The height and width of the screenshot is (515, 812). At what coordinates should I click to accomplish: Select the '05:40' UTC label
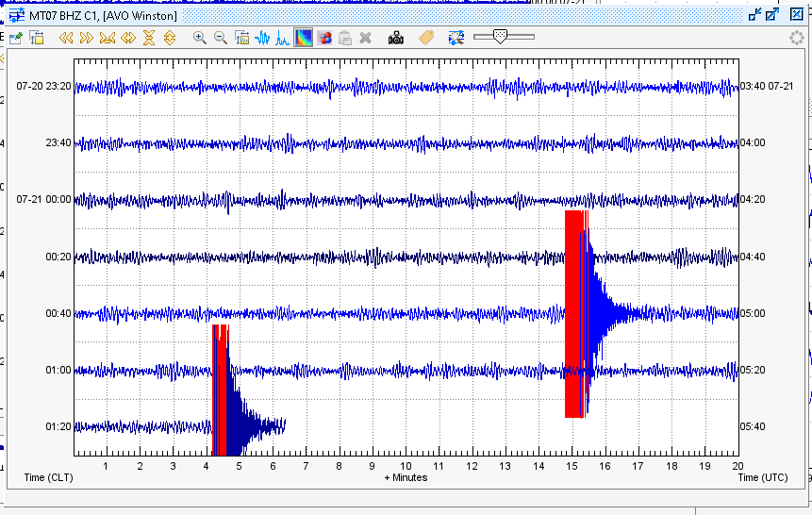(x=753, y=426)
